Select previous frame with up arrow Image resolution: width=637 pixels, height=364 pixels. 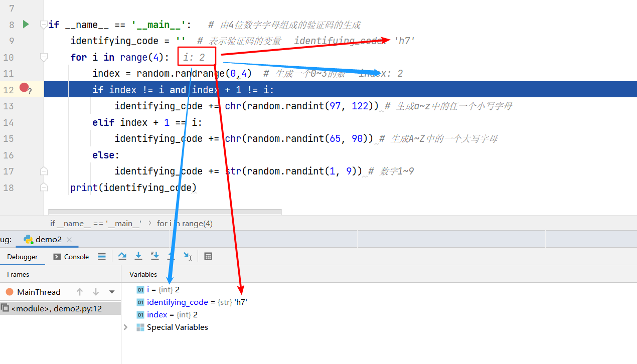80,292
